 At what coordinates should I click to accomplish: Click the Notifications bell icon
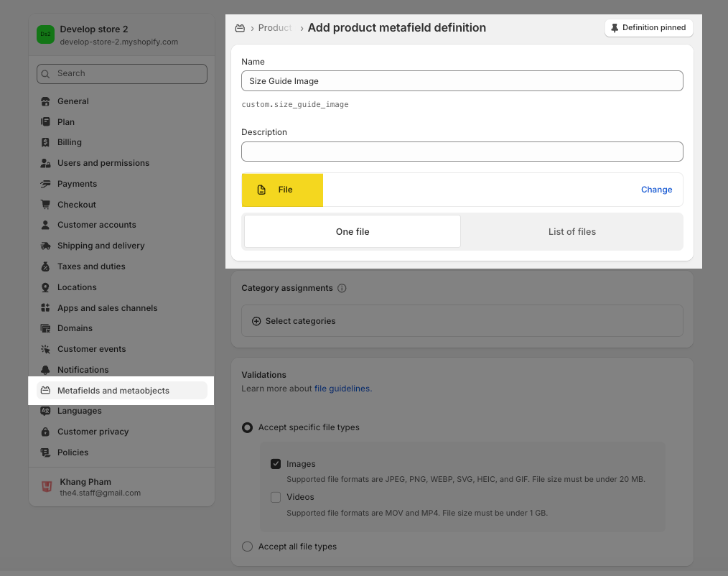(x=45, y=370)
